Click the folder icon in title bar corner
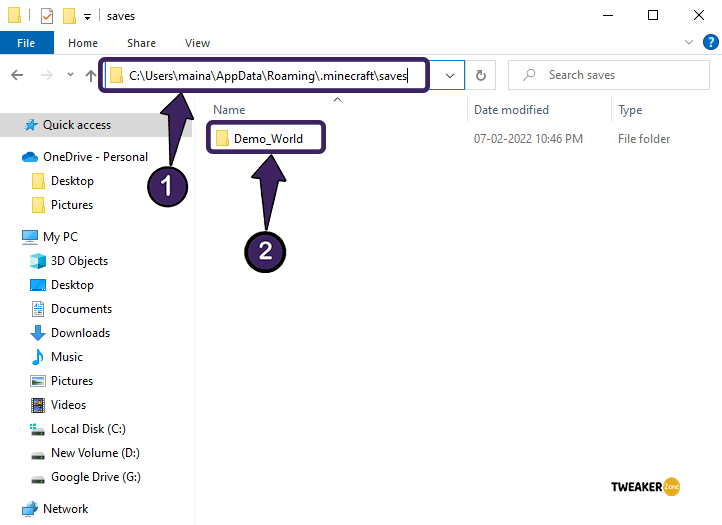Viewport: 722px width, 525px height. (14, 15)
